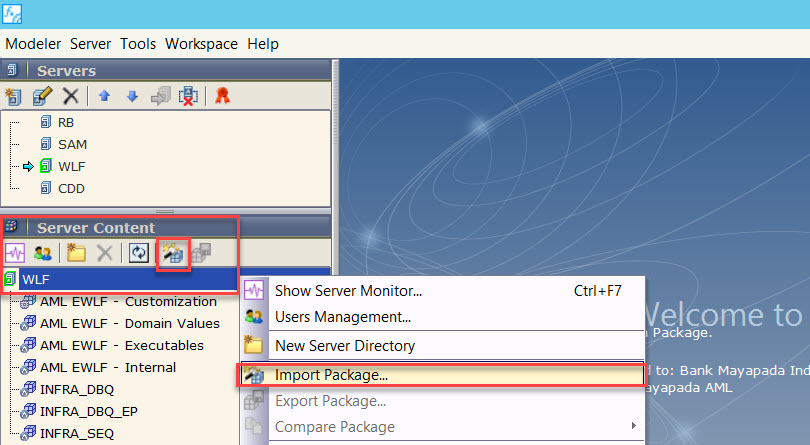The image size is (810, 445).
Task: Click Import Package toolbar icon
Action: pyautogui.click(x=173, y=253)
